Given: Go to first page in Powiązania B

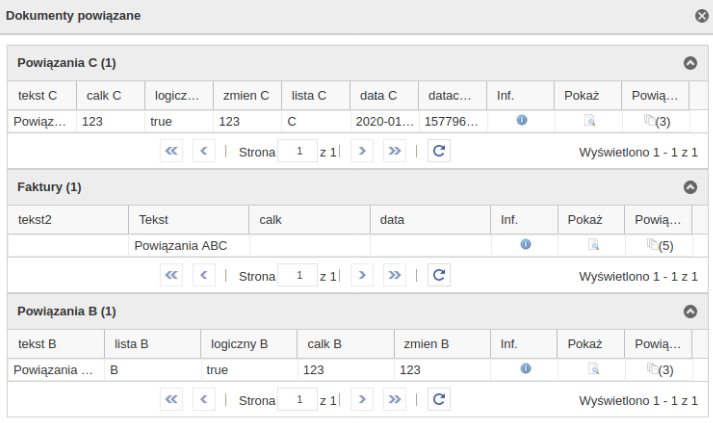Looking at the screenshot, I should [171, 399].
